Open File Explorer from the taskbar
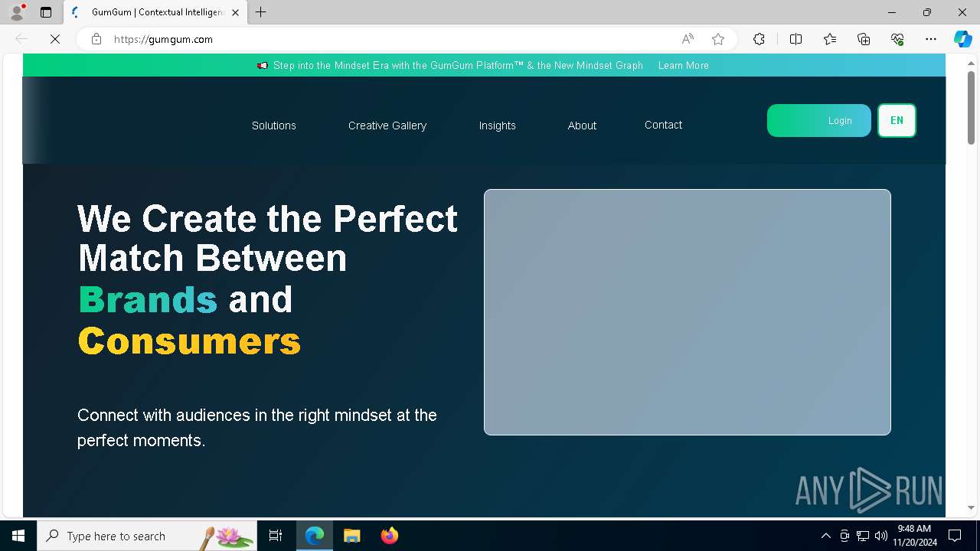The width and height of the screenshot is (980, 551). point(351,536)
